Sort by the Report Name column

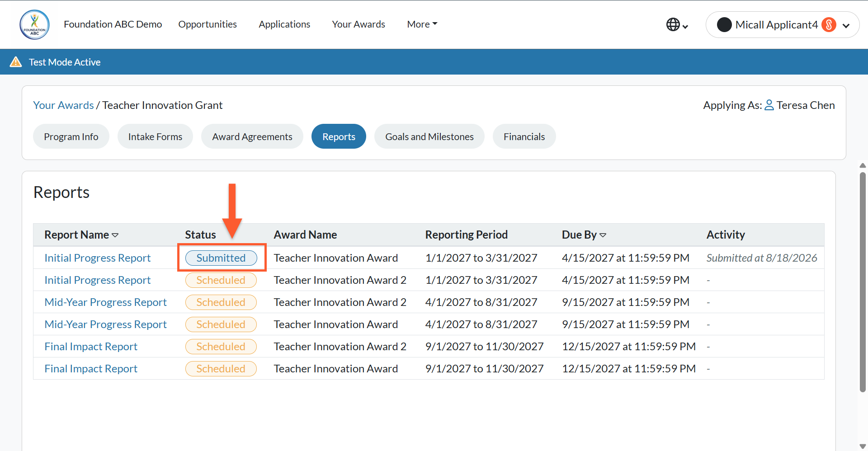81,235
